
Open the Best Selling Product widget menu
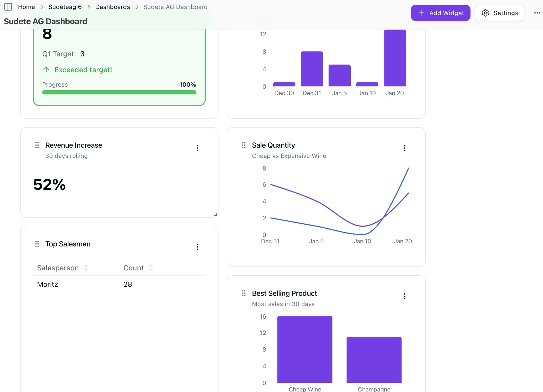[x=404, y=296]
